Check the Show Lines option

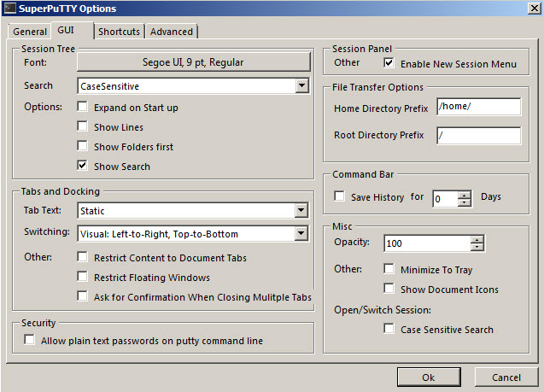(83, 127)
